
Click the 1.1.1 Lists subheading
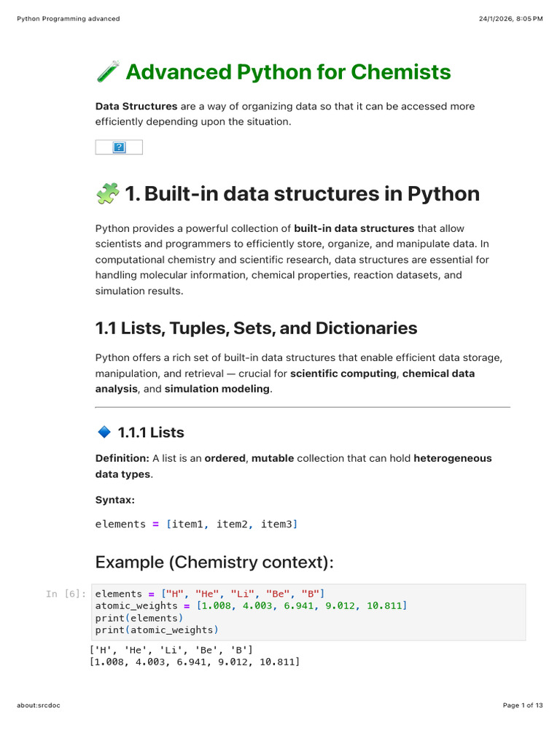click(151, 433)
